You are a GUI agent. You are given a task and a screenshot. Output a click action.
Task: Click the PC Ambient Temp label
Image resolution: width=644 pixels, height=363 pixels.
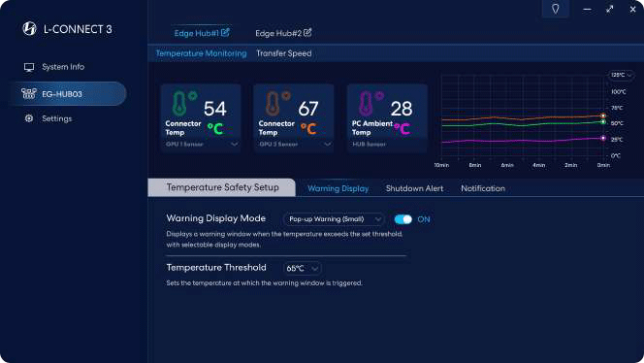[371, 128]
